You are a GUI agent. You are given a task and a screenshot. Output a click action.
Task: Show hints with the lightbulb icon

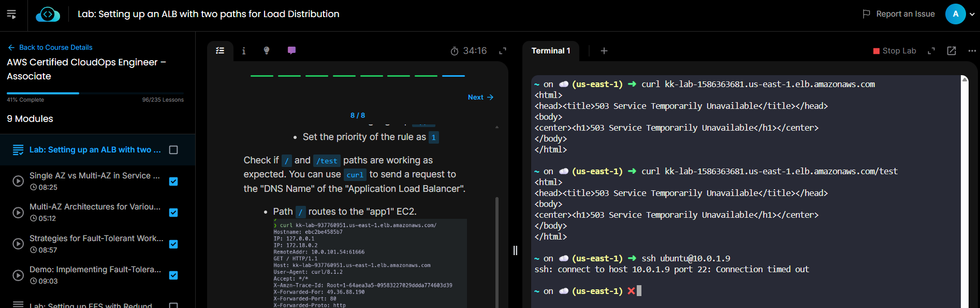pos(267,51)
